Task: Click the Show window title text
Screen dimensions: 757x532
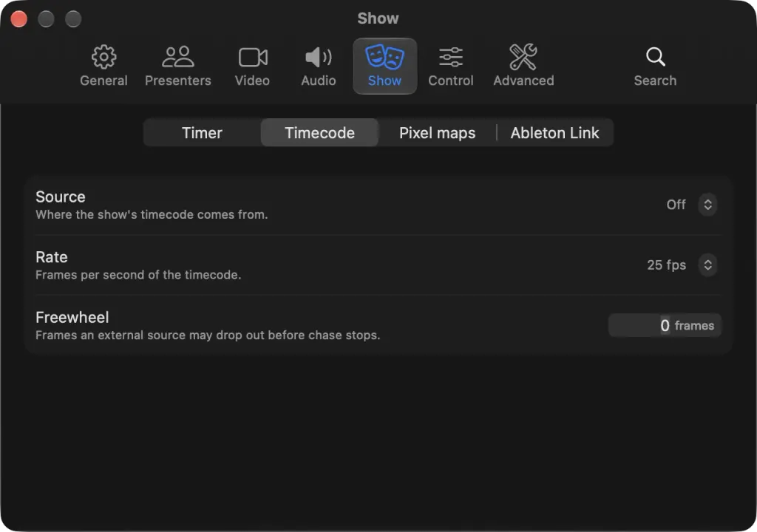Action: (378, 18)
